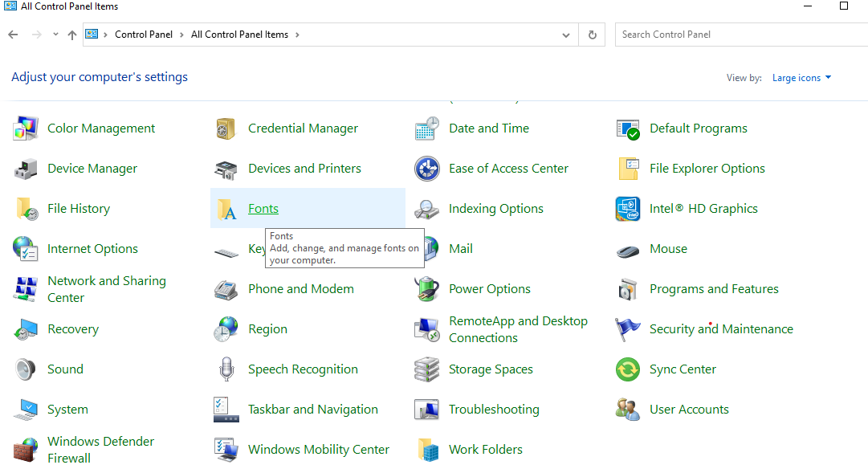
Task: Open the highlighted Fonts link
Action: click(263, 208)
